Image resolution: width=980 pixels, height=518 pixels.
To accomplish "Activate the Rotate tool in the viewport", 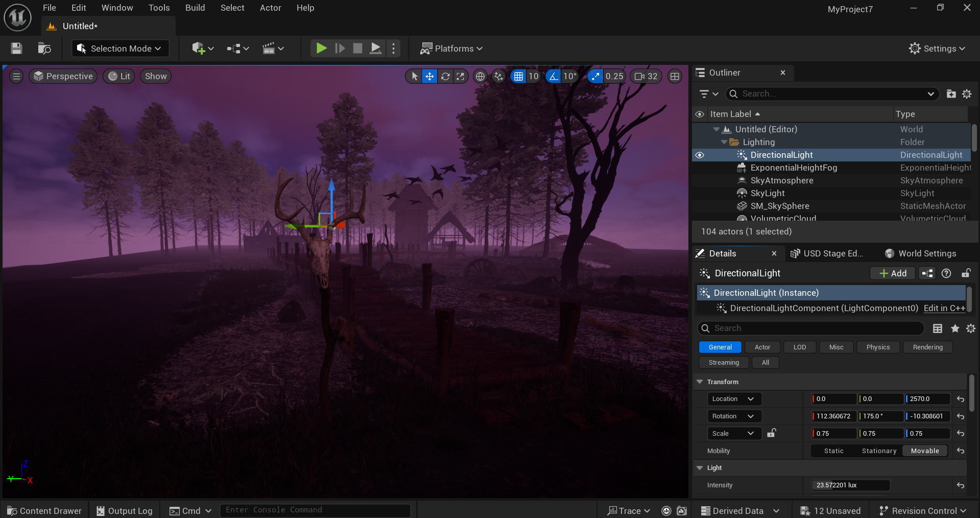I will click(x=445, y=76).
